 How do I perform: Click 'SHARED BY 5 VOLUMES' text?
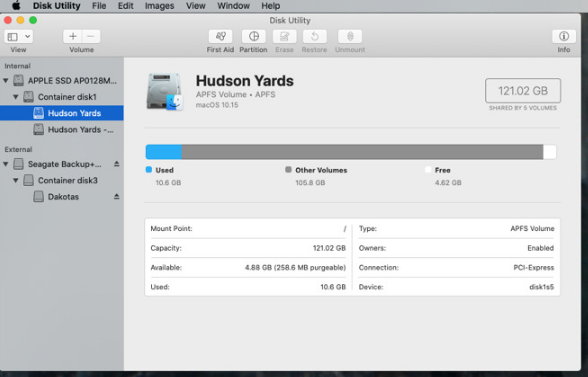click(x=523, y=108)
